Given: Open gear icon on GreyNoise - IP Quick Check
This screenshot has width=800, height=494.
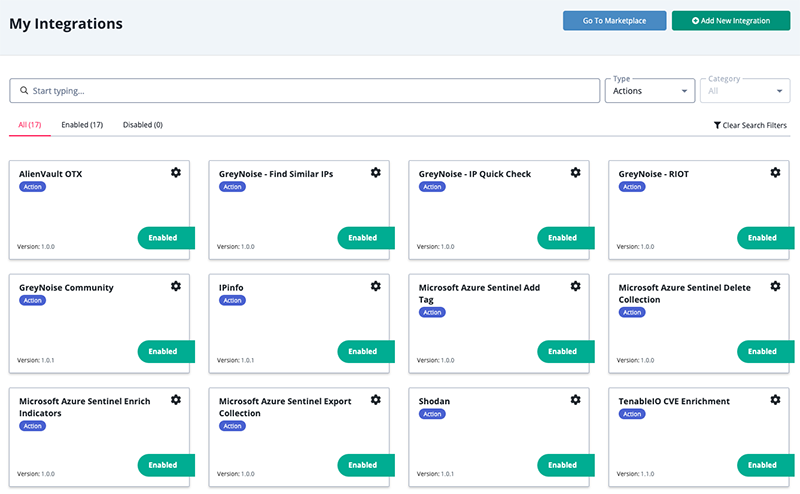Looking at the screenshot, I should pos(576,172).
